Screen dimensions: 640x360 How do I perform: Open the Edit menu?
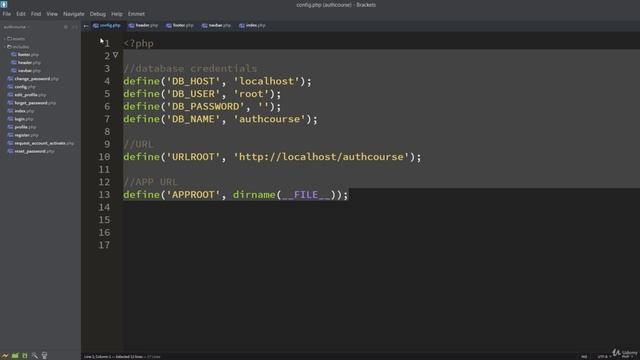(x=21, y=14)
